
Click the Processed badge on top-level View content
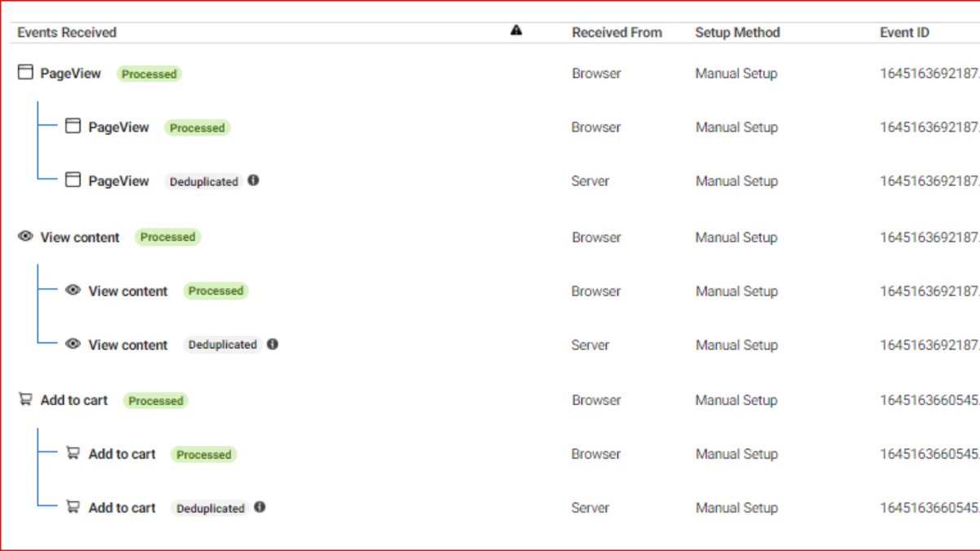pos(167,237)
